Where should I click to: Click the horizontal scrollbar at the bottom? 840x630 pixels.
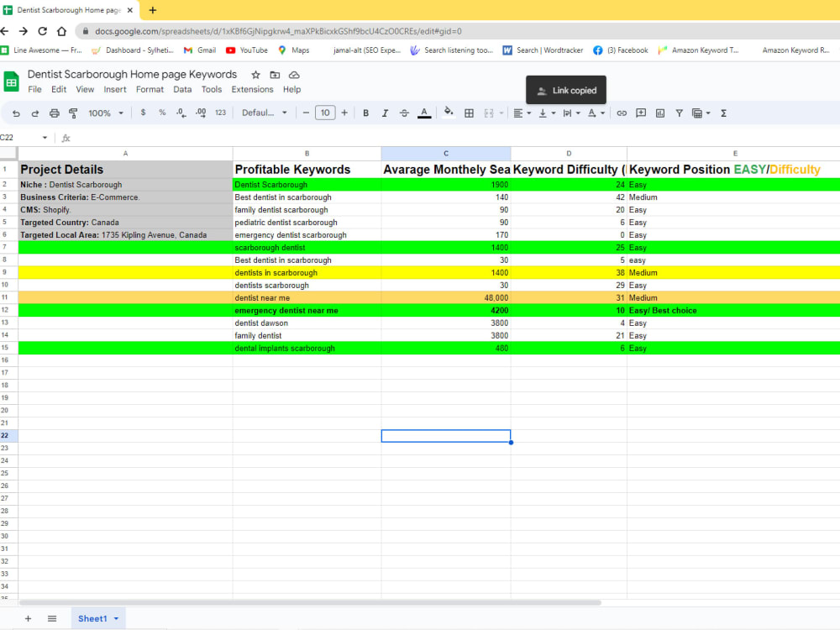[x=310, y=602]
